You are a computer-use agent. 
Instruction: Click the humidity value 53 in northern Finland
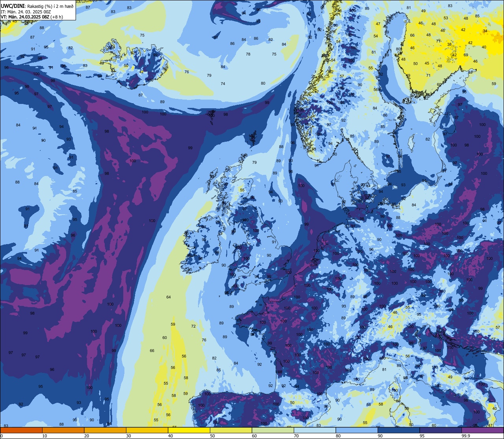(446, 18)
